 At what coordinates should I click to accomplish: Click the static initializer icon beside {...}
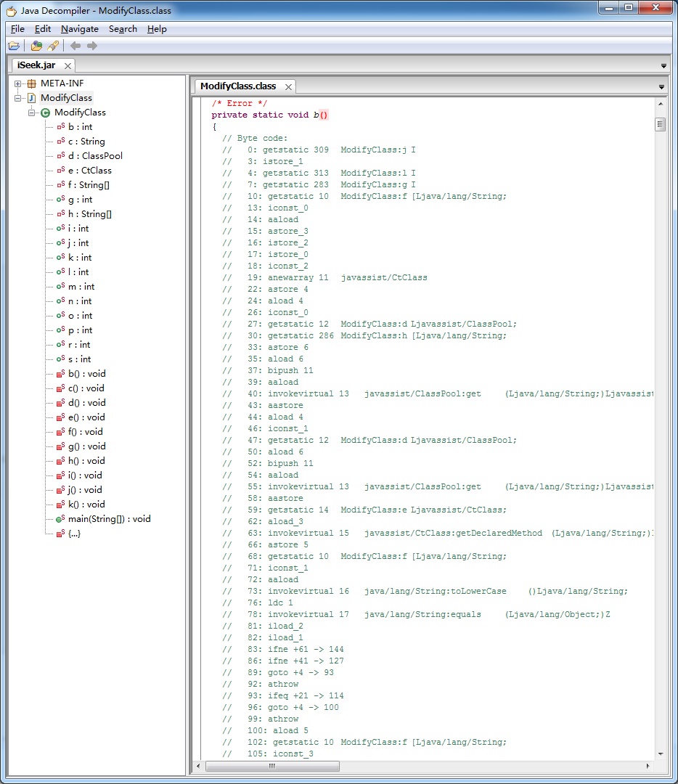[x=60, y=534]
